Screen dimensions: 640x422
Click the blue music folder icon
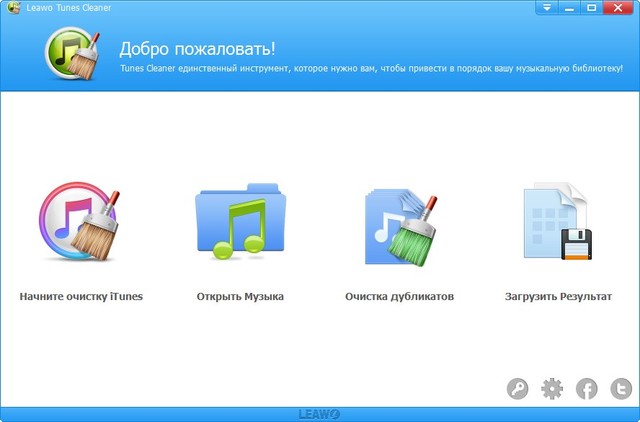click(x=240, y=222)
